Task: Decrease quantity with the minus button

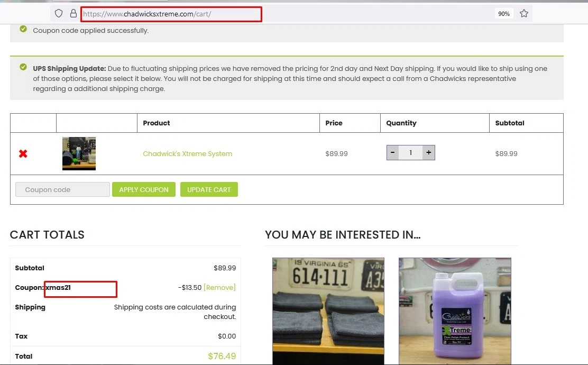Action: (393, 152)
